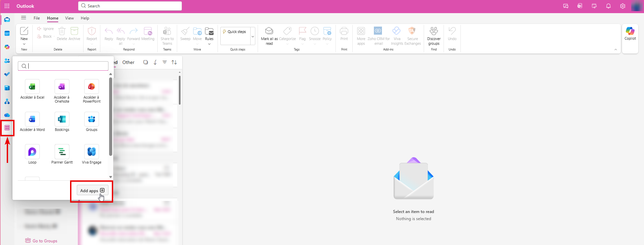Click the Copilot ribbon button
The image size is (644, 245).
coord(630,34)
